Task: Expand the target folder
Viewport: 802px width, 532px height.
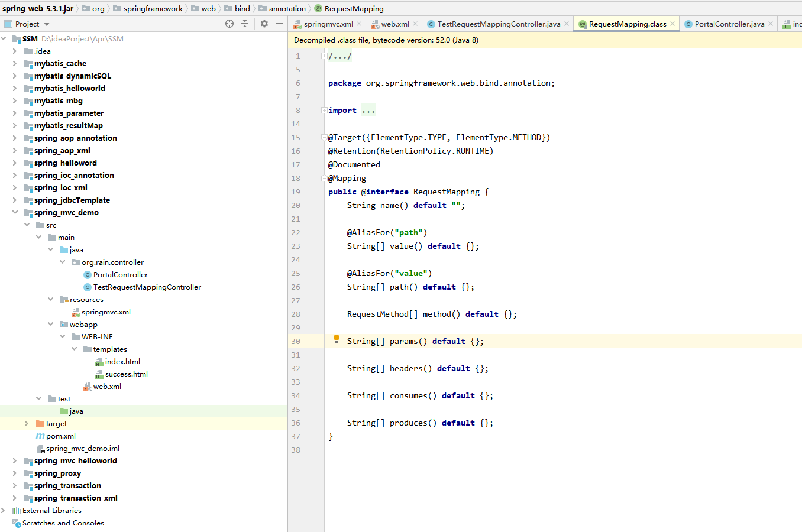Action: point(27,423)
